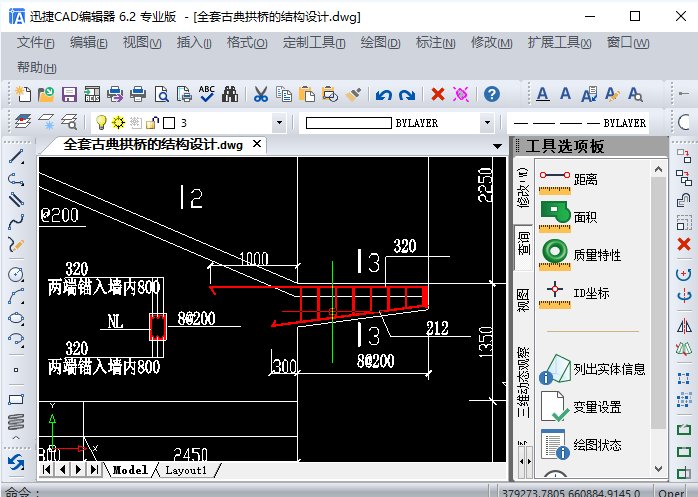698x497 pixels.
Task: Open the 标注 menu
Action: [435, 43]
